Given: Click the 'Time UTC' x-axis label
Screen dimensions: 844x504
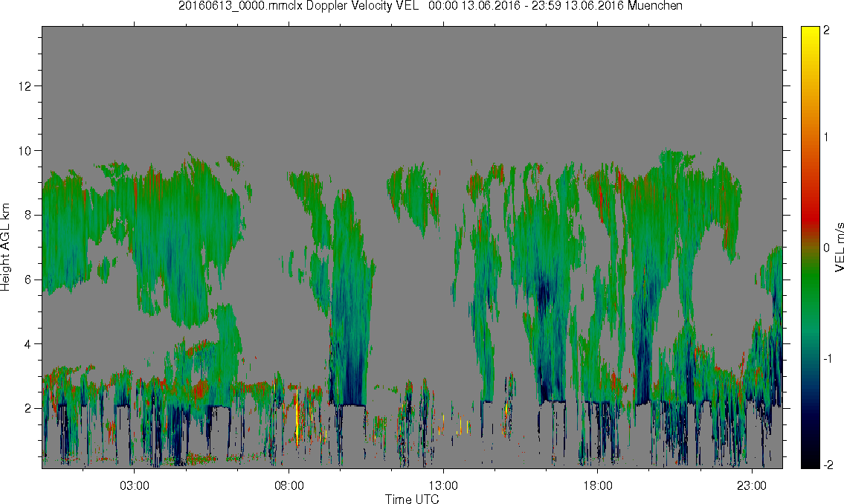Looking at the screenshot, I should [412, 499].
